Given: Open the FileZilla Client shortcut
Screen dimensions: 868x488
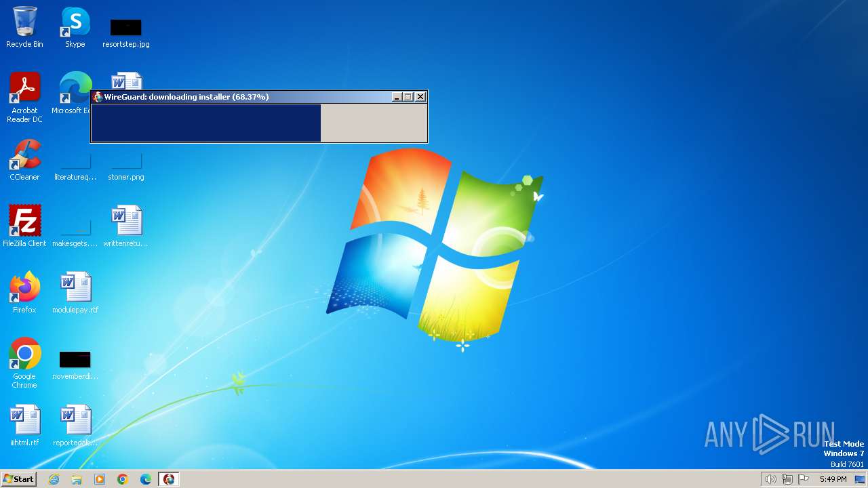Looking at the screenshot, I should point(24,226).
